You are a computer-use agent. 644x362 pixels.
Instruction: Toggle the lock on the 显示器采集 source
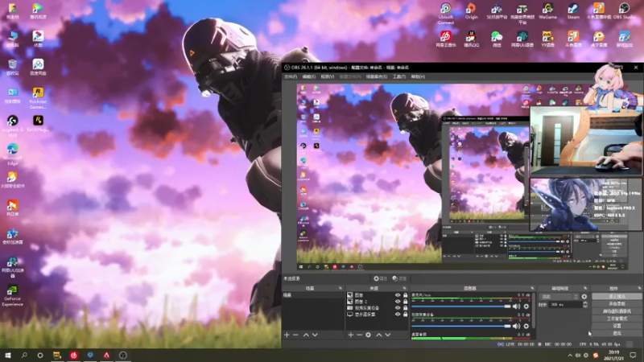(x=406, y=315)
